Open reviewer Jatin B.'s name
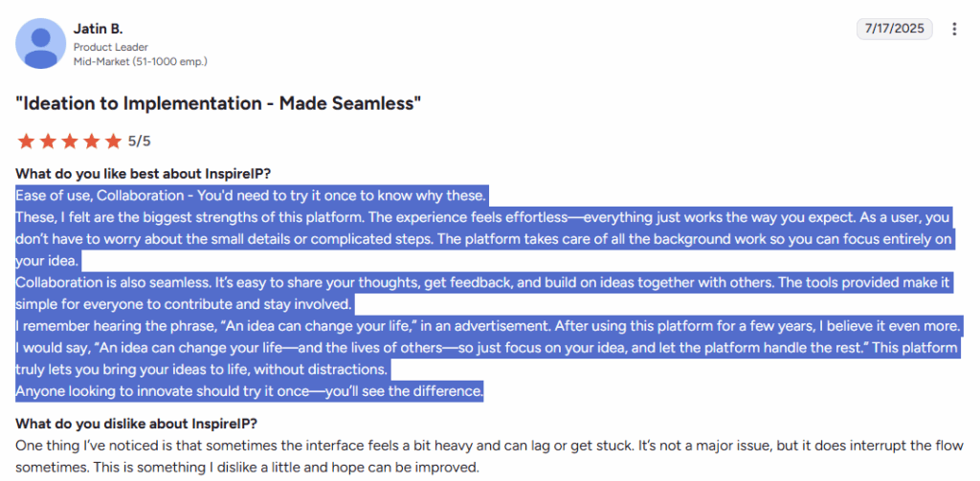This screenshot has height=481, width=980. (x=98, y=29)
